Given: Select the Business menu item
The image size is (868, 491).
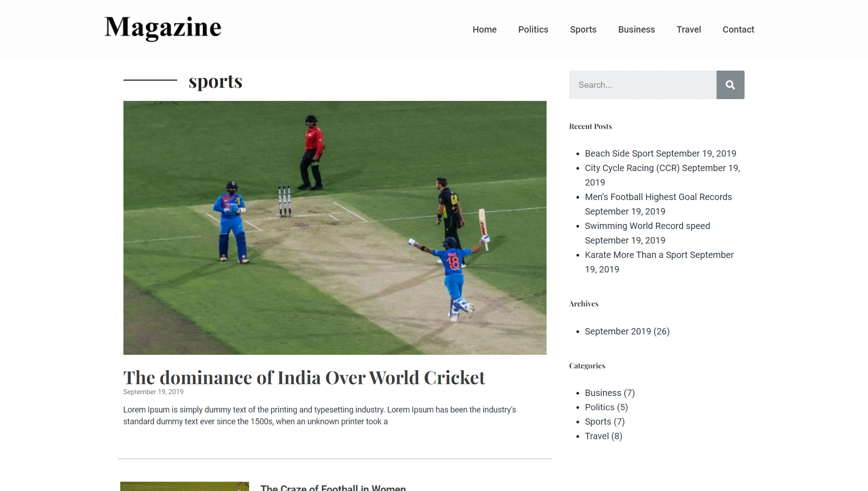Looking at the screenshot, I should click(x=637, y=29).
